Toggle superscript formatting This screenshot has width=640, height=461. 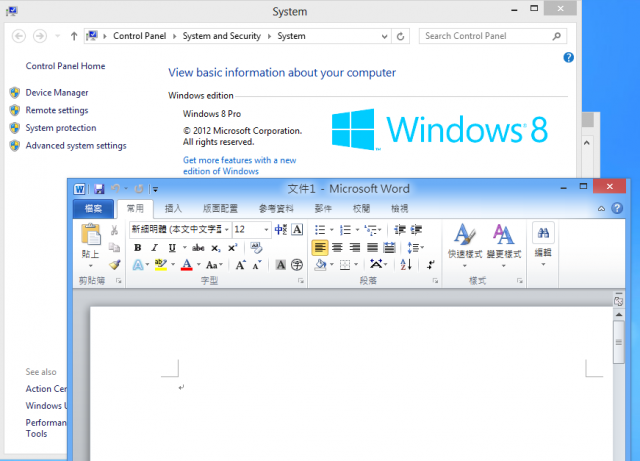click(x=233, y=248)
